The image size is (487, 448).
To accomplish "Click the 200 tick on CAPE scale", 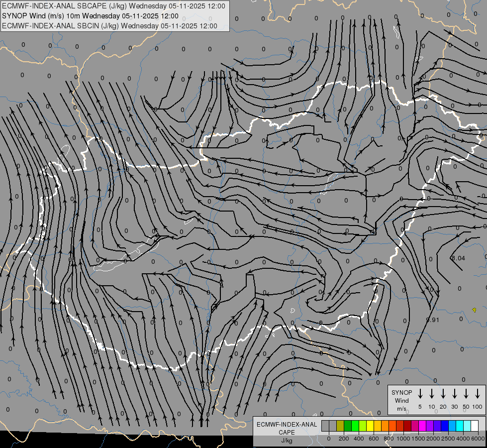I will pos(344,439).
